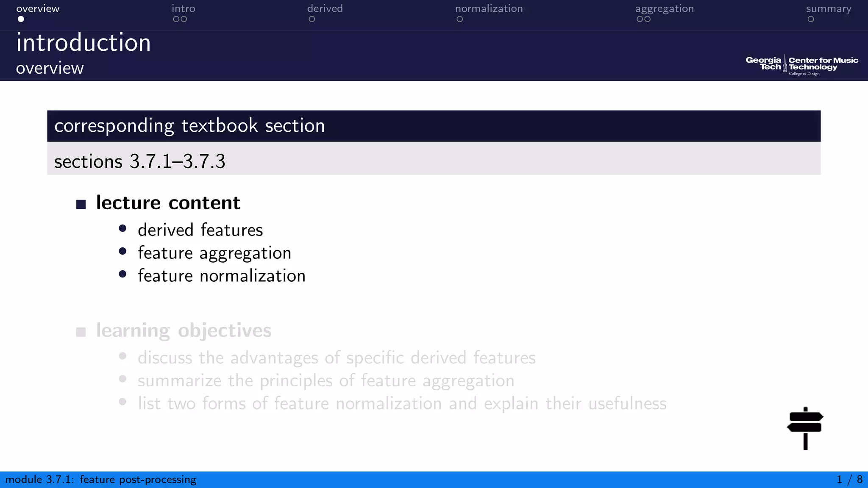This screenshot has height=488, width=868.
Task: Click the filled overview progress dot
Action: [21, 19]
